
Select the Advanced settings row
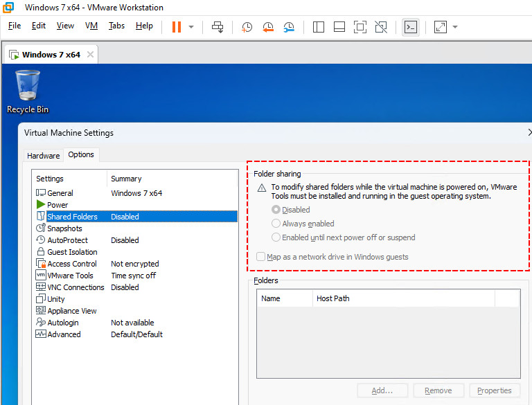[x=136, y=334]
